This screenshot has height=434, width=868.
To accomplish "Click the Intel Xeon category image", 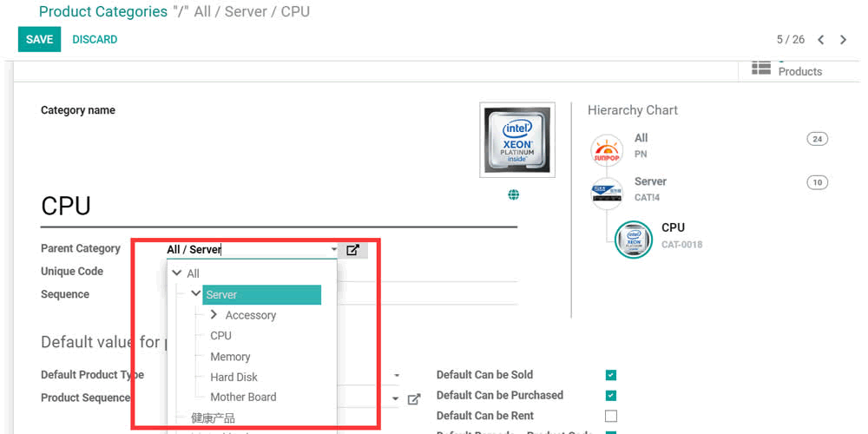I will [x=517, y=141].
